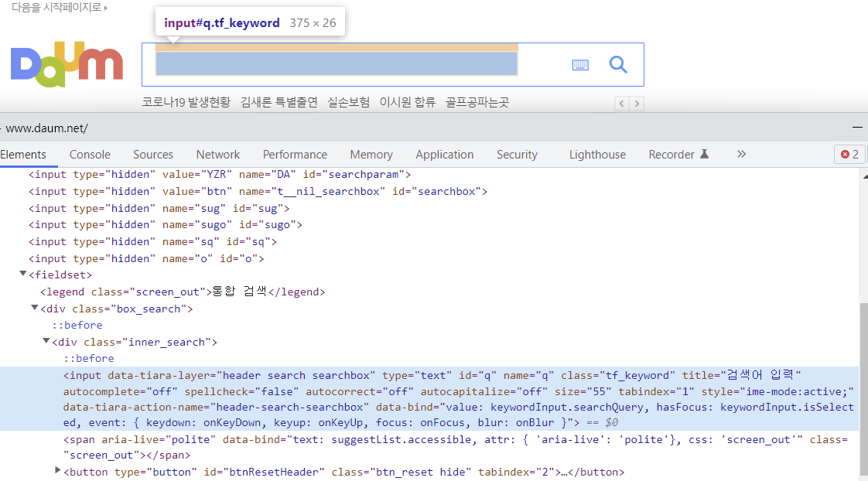Open the 실손보험 trending link
Viewport: 868px width, 481px height.
pos(348,102)
